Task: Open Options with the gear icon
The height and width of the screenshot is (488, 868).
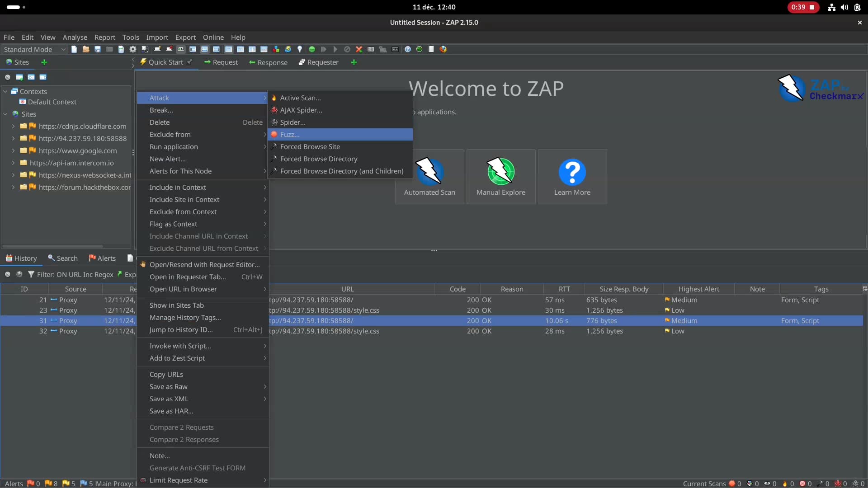Action: click(x=133, y=49)
